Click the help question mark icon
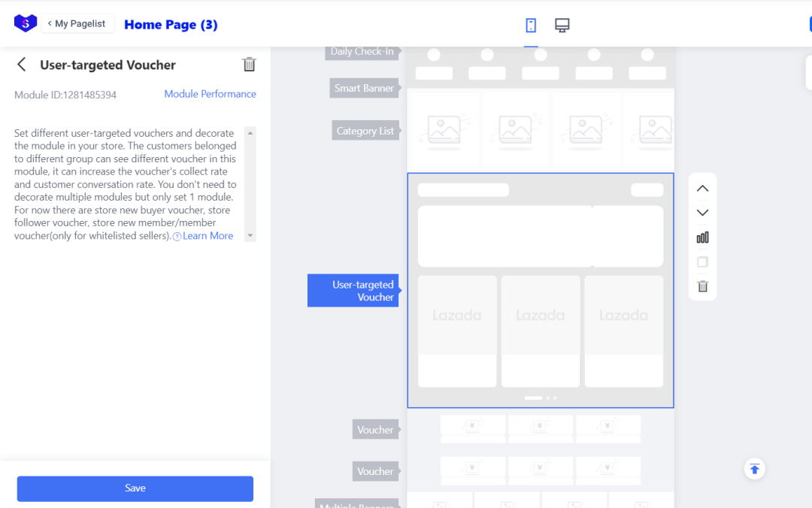 pos(177,236)
